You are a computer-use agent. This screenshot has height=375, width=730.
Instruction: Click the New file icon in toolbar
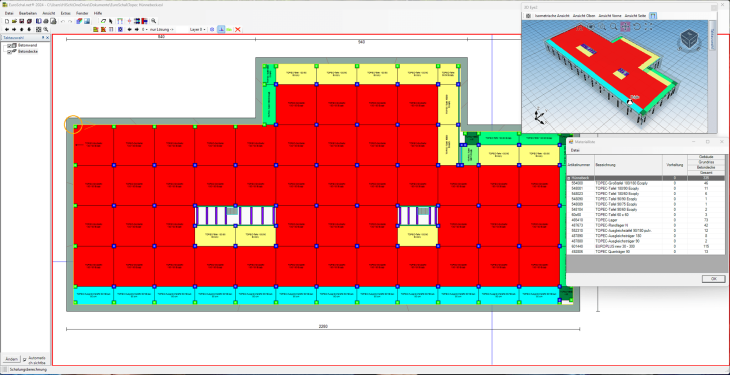(x=7, y=21)
